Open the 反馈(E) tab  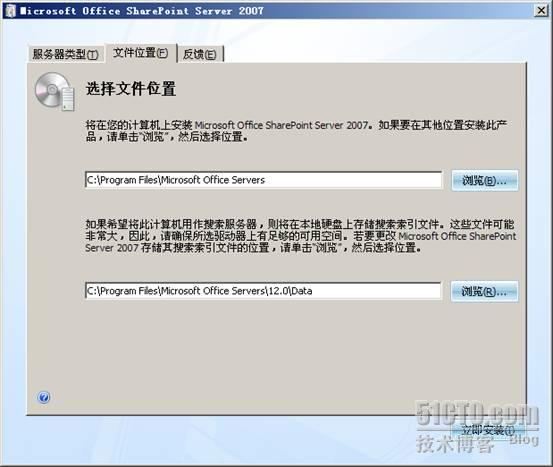(200, 54)
